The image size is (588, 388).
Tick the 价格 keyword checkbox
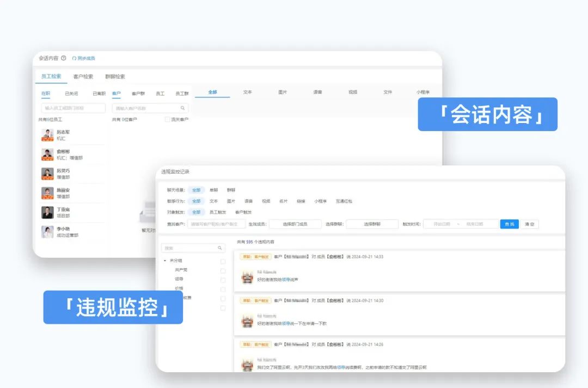223,290
